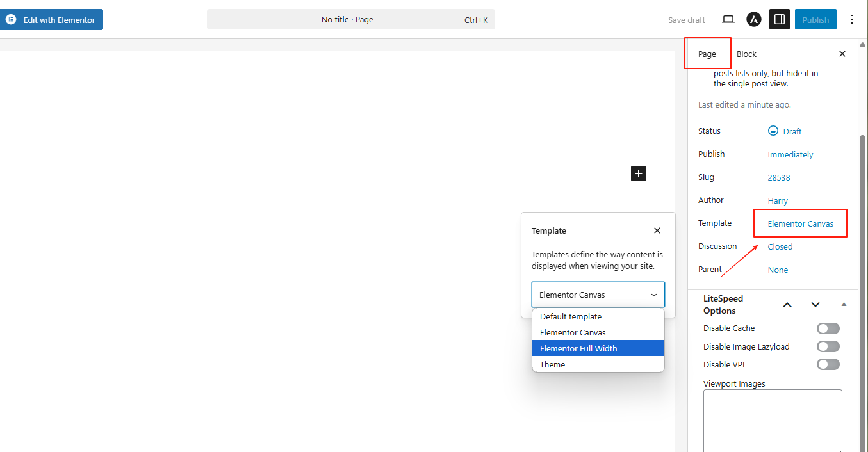The image size is (868, 452).
Task: Switch to the Page tab
Action: point(707,54)
